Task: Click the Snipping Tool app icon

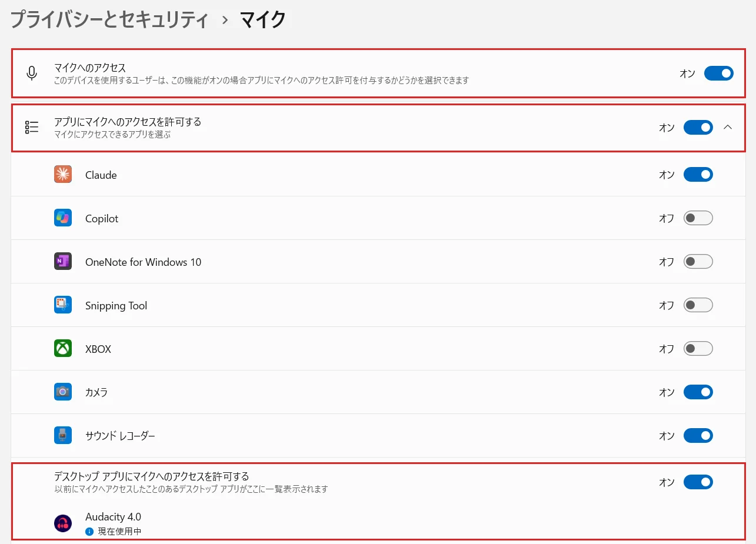Action: 63,305
